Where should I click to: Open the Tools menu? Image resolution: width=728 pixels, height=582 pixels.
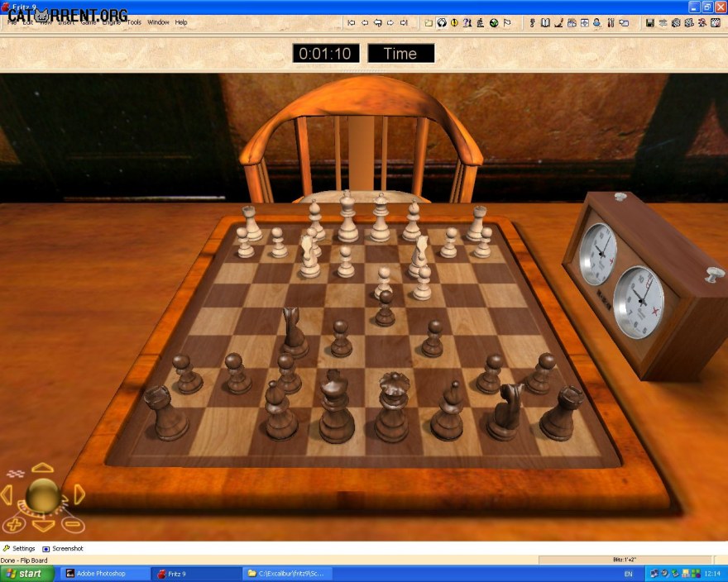134,21
